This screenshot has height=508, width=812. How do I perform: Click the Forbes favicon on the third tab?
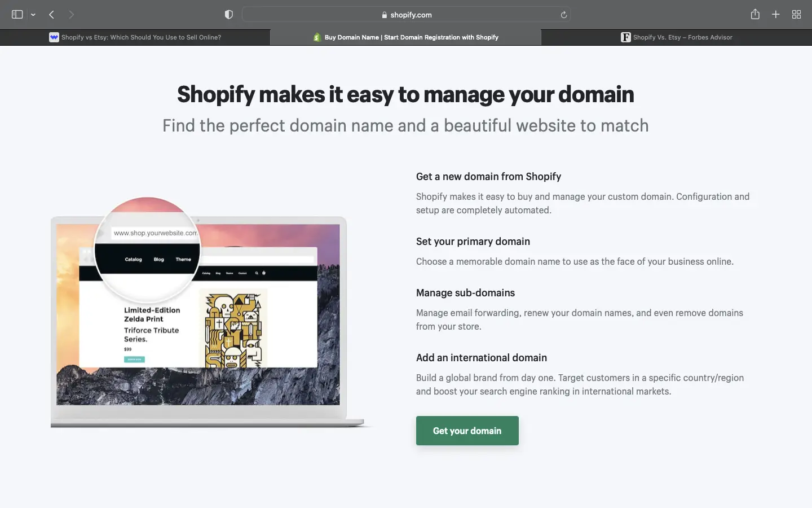click(625, 37)
